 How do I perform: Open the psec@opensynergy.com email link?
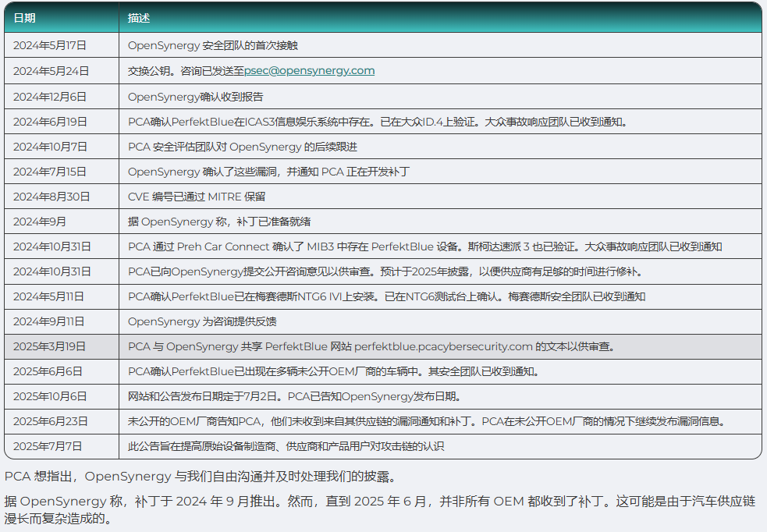pyautogui.click(x=309, y=71)
